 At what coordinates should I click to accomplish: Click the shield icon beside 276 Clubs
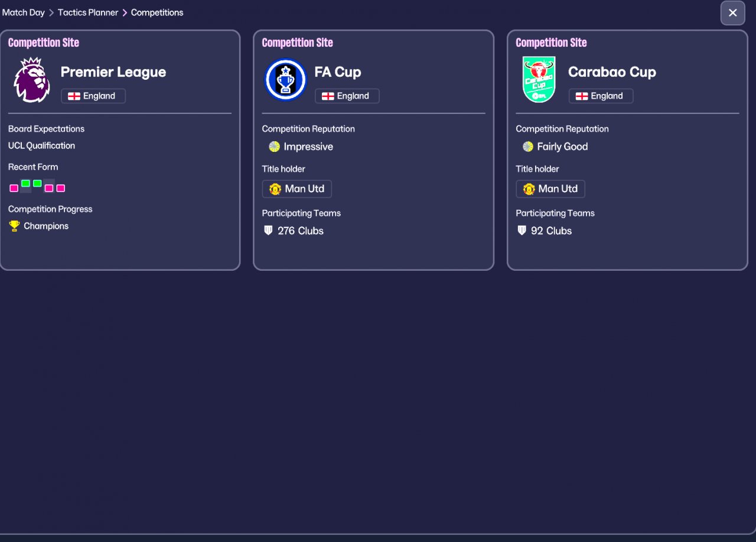pyautogui.click(x=268, y=231)
